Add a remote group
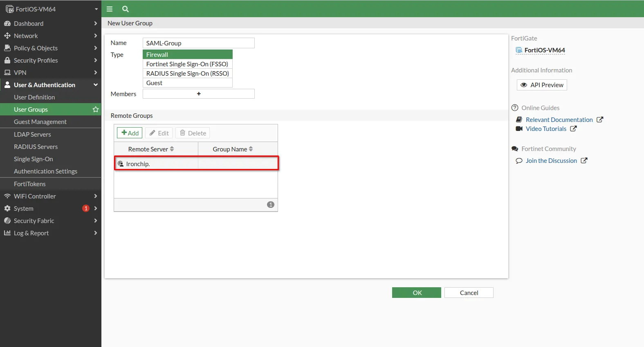Screen dimensions: 644x347 coord(130,133)
